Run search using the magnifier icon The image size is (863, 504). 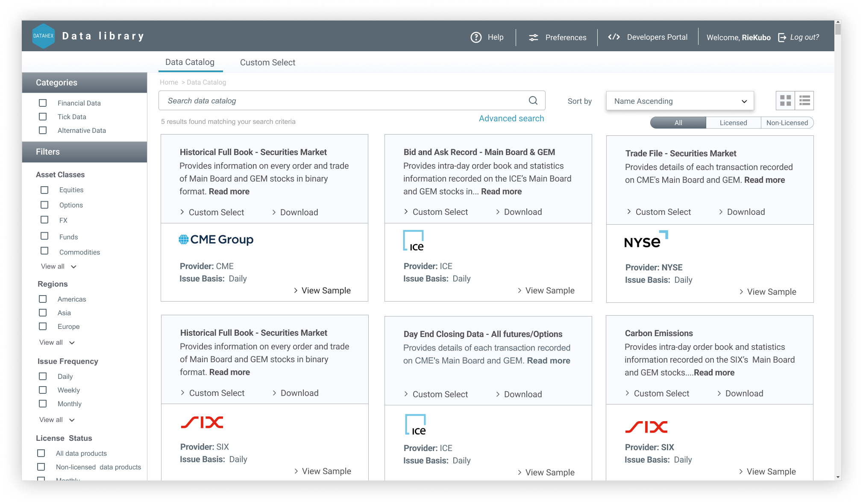point(532,100)
